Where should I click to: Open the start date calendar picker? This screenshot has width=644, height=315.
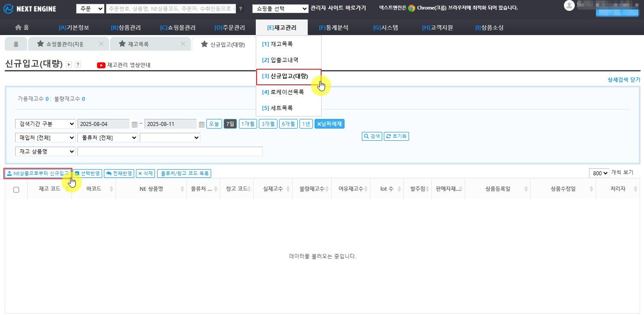135,124
